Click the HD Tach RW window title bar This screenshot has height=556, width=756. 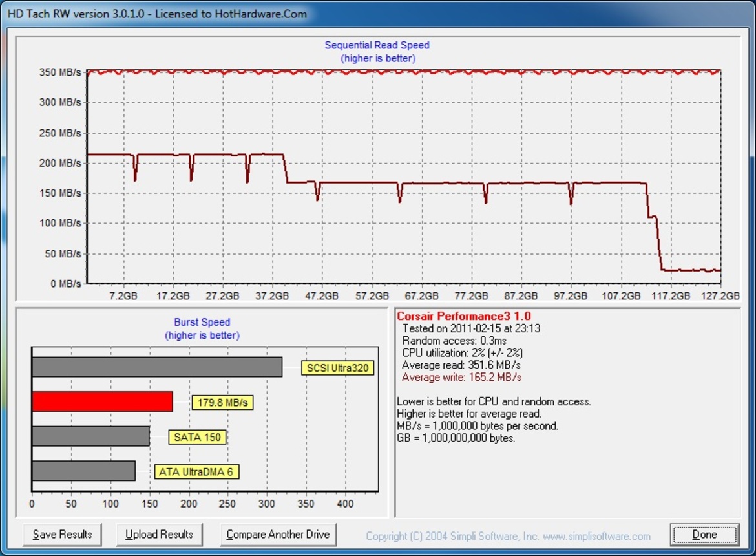pos(378,14)
